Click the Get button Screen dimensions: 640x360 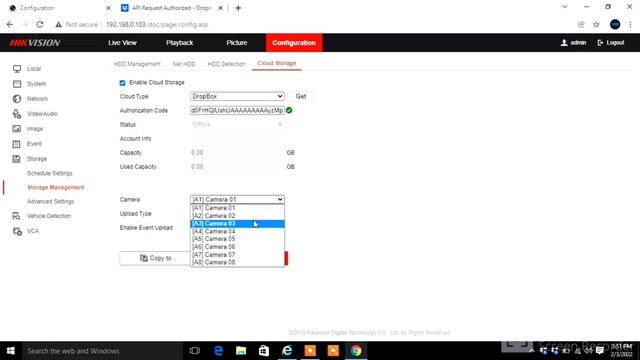[301, 96]
